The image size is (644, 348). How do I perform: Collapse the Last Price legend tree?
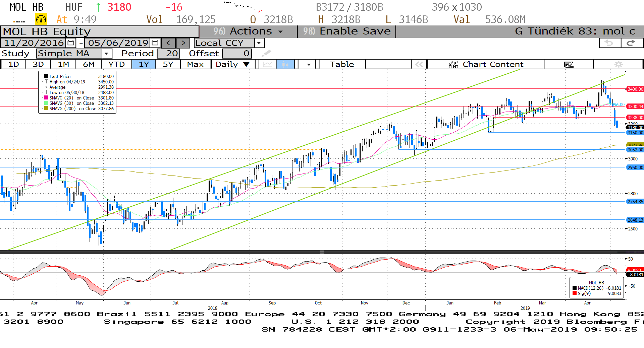tap(42, 76)
